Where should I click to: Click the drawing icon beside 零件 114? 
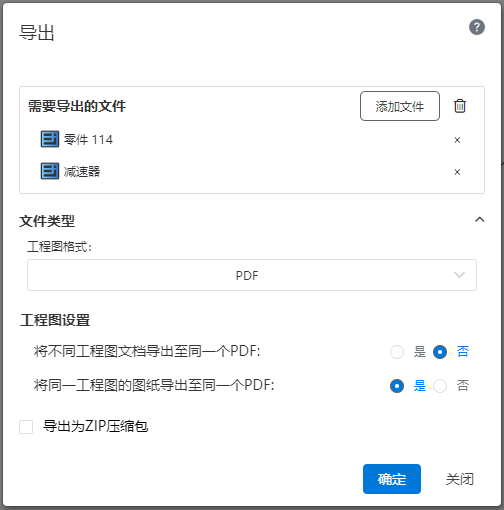50,139
